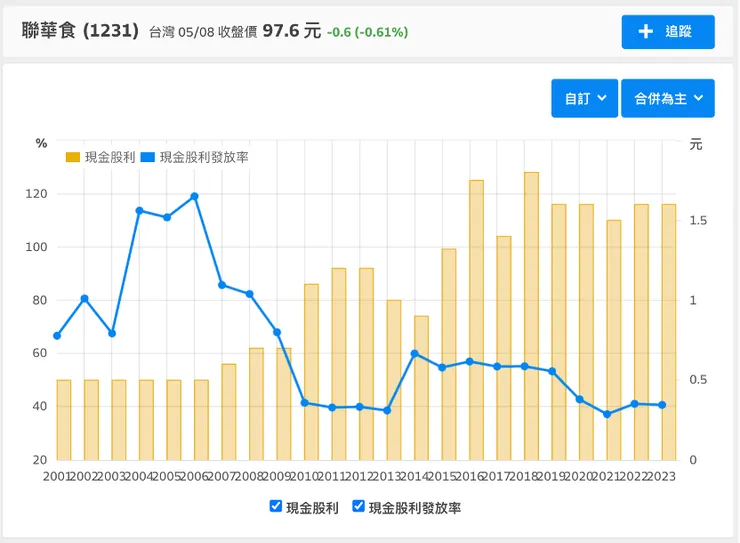The image size is (740, 543).
Task: Click the 2021 payout ratio data point
Action: (607, 414)
